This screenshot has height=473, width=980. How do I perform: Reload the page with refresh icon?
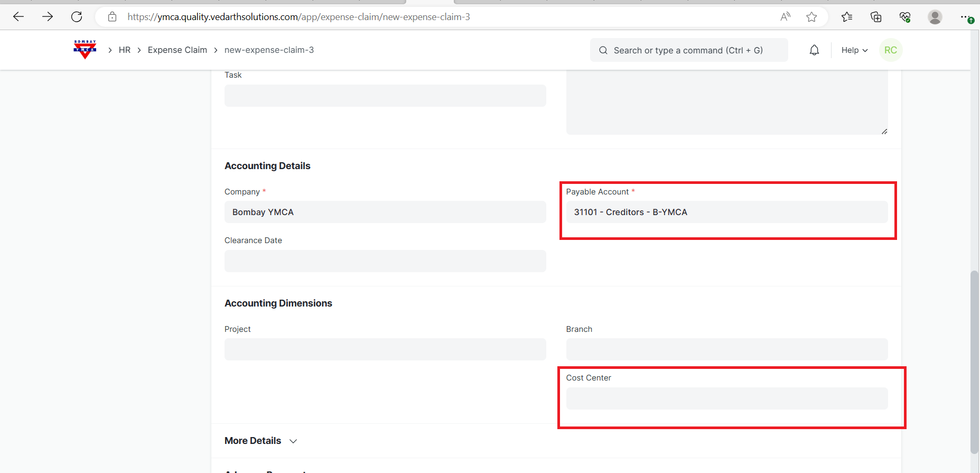click(77, 17)
